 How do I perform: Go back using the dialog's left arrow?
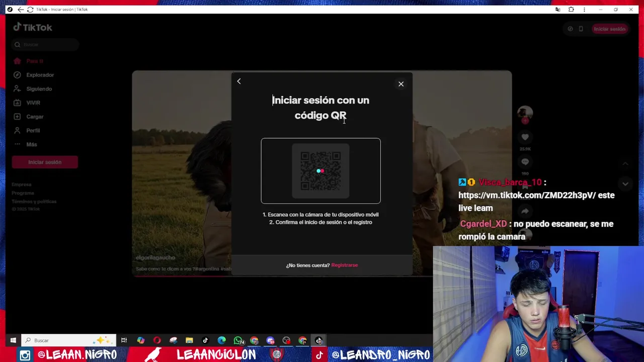239,81
